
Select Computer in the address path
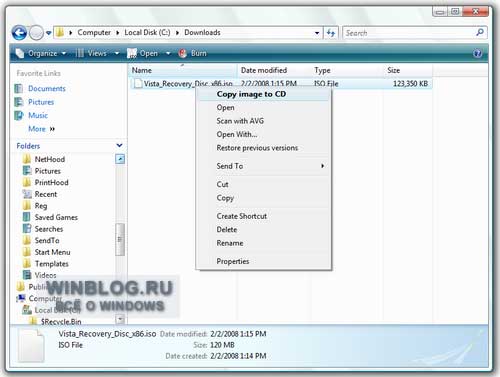pos(94,32)
